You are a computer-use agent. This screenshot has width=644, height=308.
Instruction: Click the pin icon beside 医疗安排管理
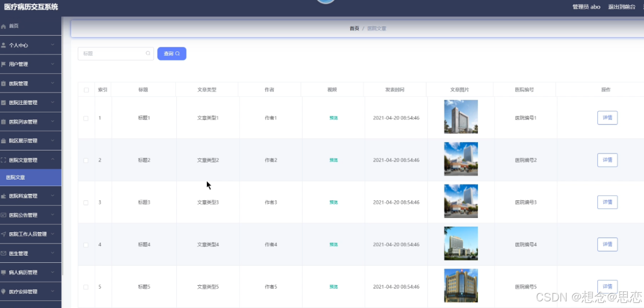(x=4, y=292)
